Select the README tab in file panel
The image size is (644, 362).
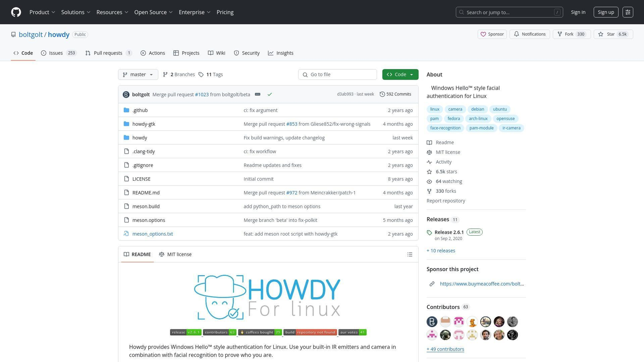[137, 254]
